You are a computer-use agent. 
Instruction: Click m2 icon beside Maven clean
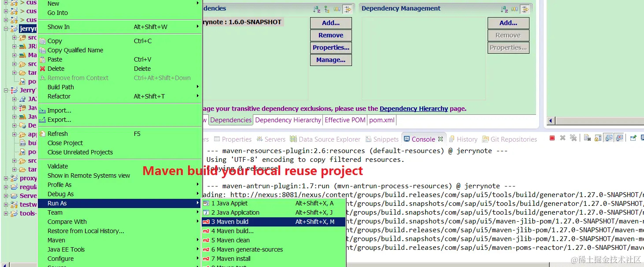pos(206,240)
